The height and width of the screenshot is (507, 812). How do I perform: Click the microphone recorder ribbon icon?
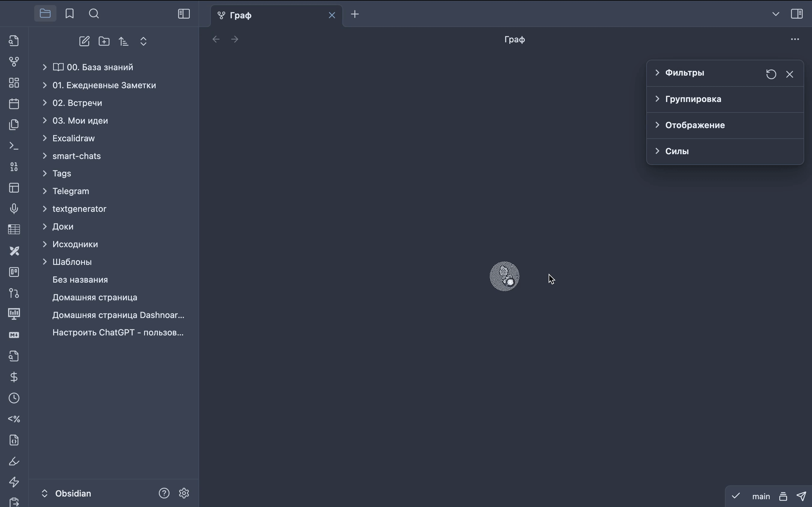coord(14,208)
